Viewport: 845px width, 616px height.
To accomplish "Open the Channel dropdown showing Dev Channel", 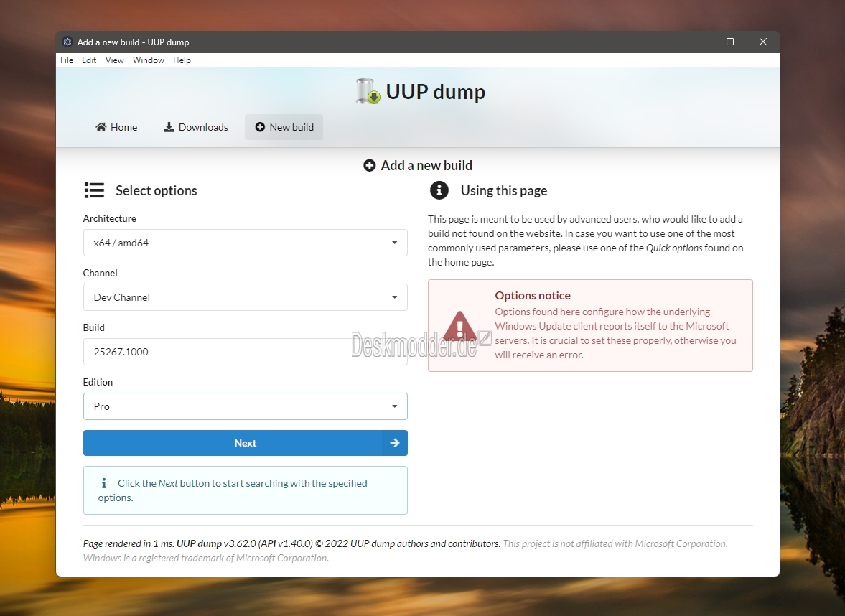I will click(x=246, y=297).
